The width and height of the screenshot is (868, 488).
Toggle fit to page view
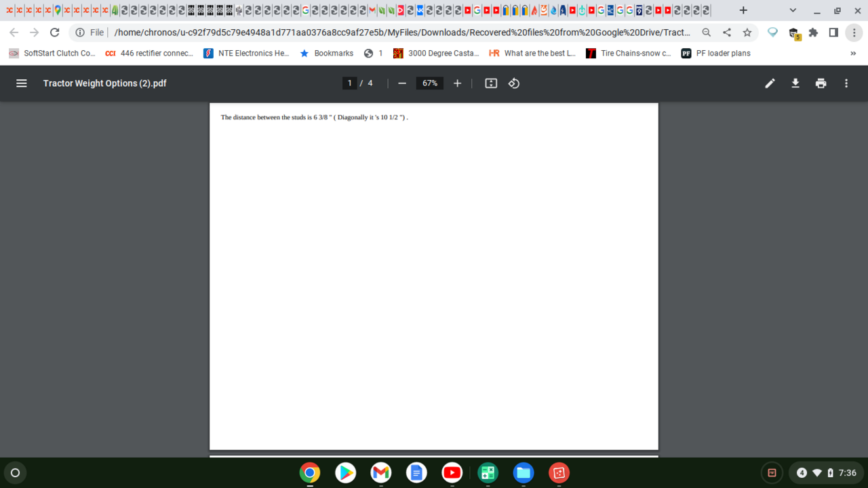click(x=491, y=83)
